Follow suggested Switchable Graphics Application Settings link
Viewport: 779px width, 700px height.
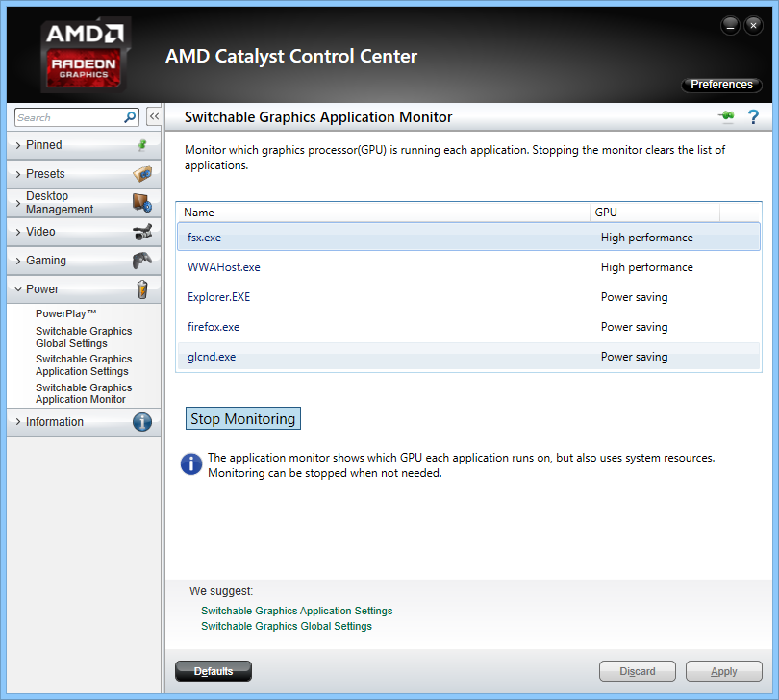pyautogui.click(x=296, y=611)
